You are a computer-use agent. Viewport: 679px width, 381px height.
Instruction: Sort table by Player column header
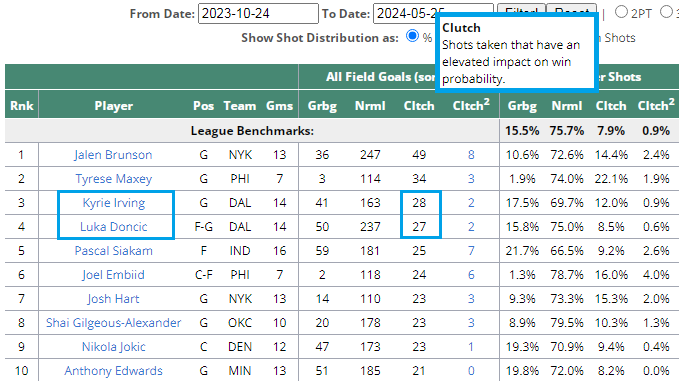point(114,106)
